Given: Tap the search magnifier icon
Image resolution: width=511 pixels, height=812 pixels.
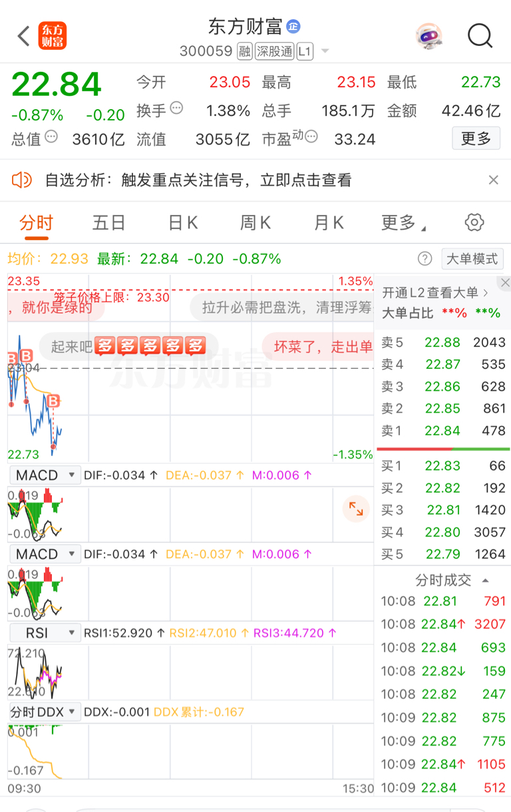Looking at the screenshot, I should [480, 36].
